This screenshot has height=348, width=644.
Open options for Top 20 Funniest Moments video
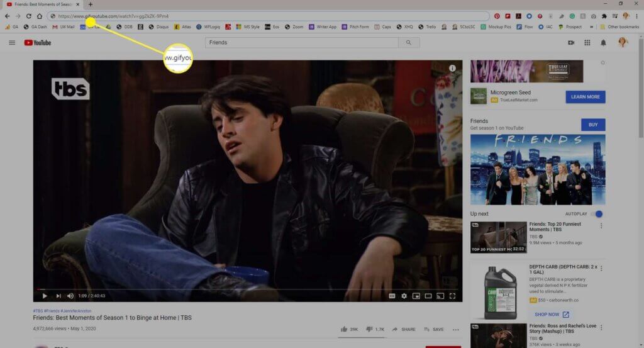(601, 226)
